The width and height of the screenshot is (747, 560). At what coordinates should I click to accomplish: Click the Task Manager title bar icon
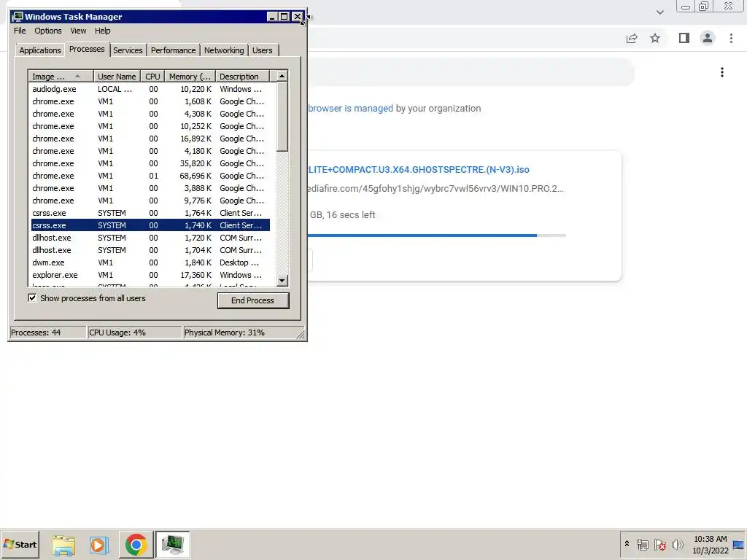tap(18, 17)
